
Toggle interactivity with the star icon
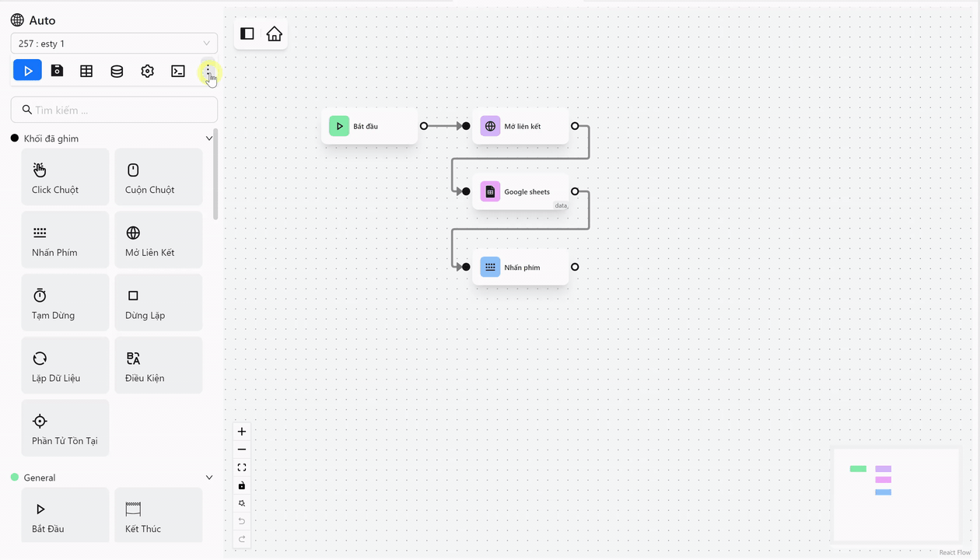click(x=241, y=502)
